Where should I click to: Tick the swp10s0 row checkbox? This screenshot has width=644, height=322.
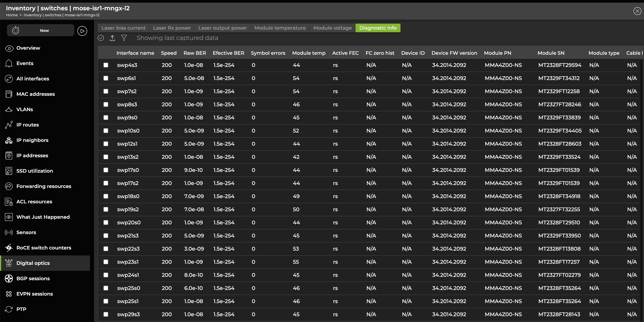tap(106, 131)
